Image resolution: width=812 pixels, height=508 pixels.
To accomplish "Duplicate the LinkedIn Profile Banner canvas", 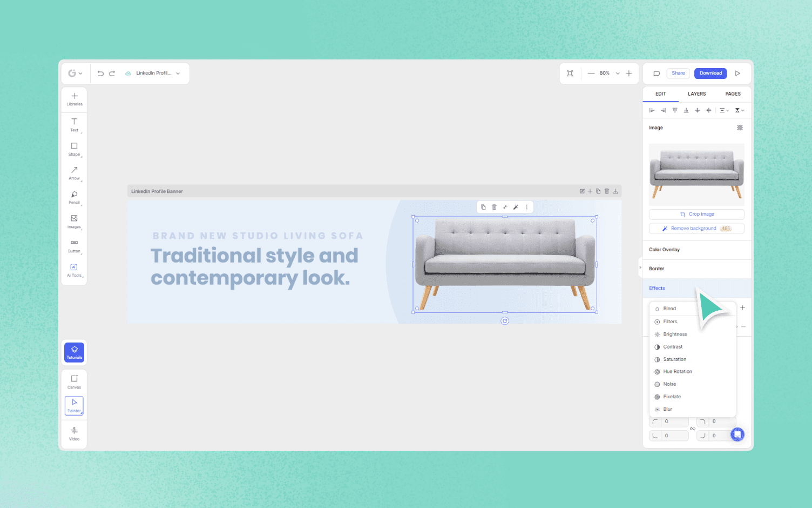I will (598, 191).
